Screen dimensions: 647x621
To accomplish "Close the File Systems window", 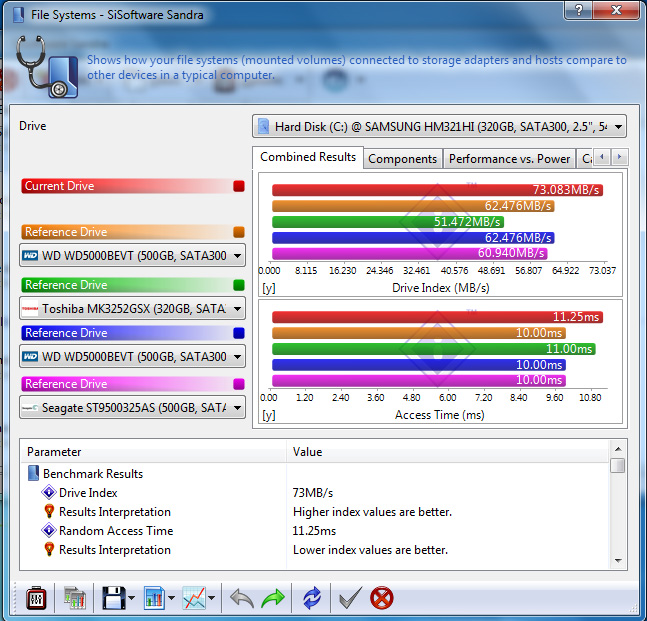I will [x=617, y=10].
